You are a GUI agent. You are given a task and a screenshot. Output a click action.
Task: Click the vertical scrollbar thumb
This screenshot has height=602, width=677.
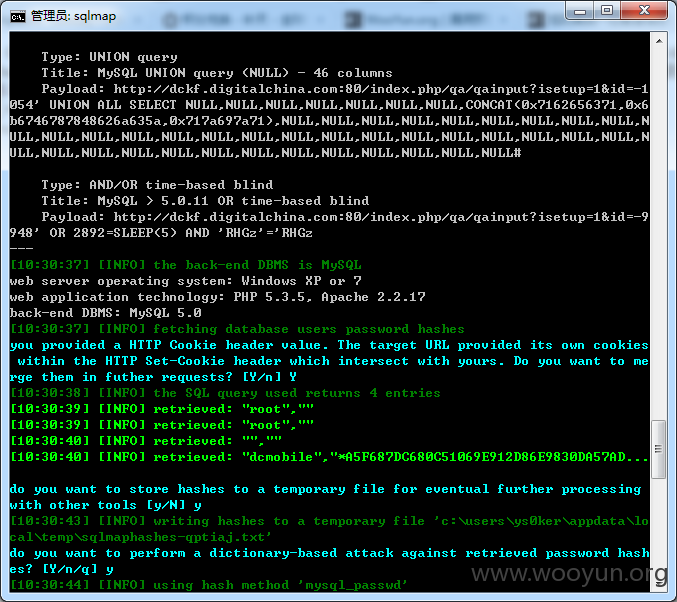click(658, 449)
